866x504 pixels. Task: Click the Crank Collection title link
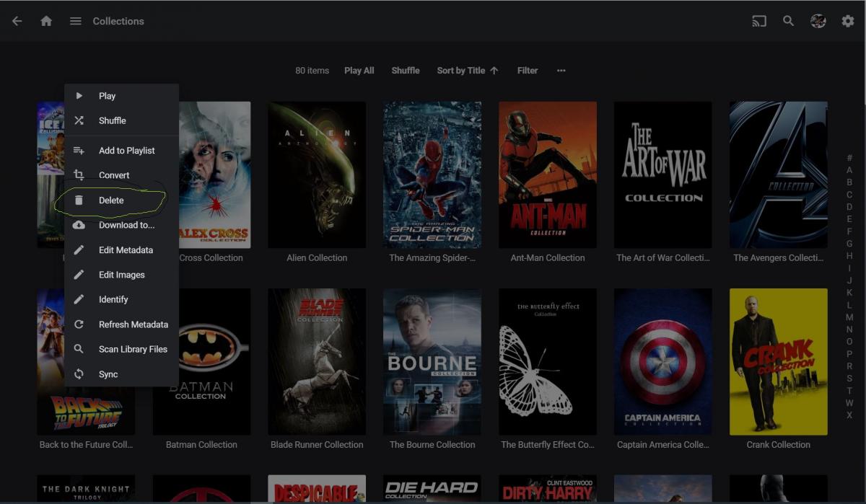(x=779, y=445)
